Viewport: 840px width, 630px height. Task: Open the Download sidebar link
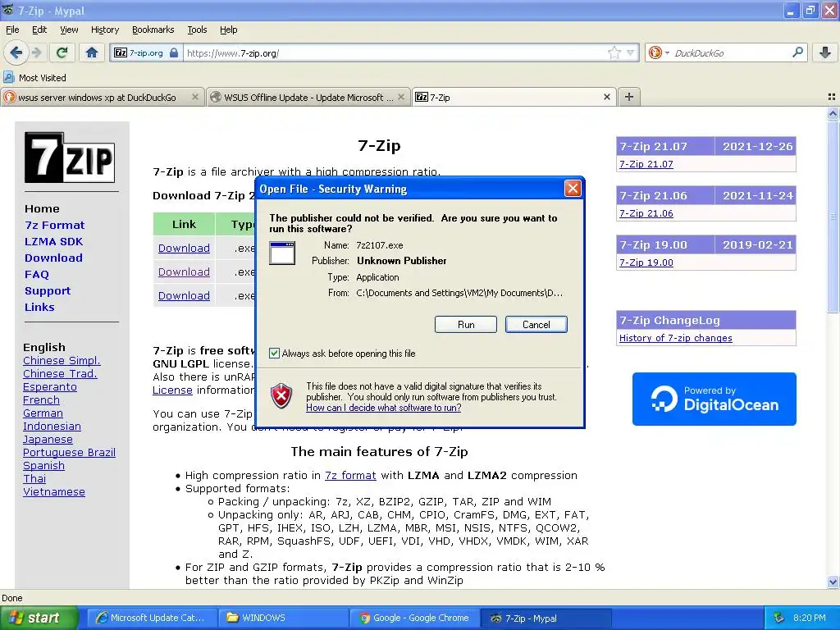point(53,258)
